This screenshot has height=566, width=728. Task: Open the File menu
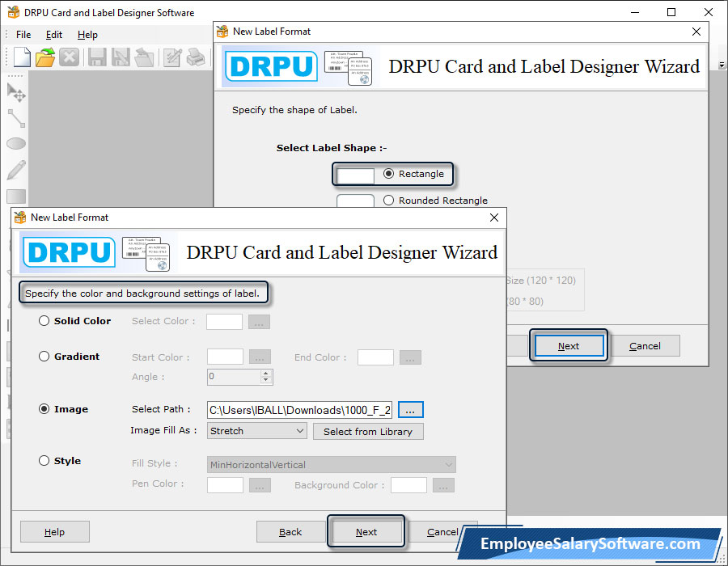(23, 35)
